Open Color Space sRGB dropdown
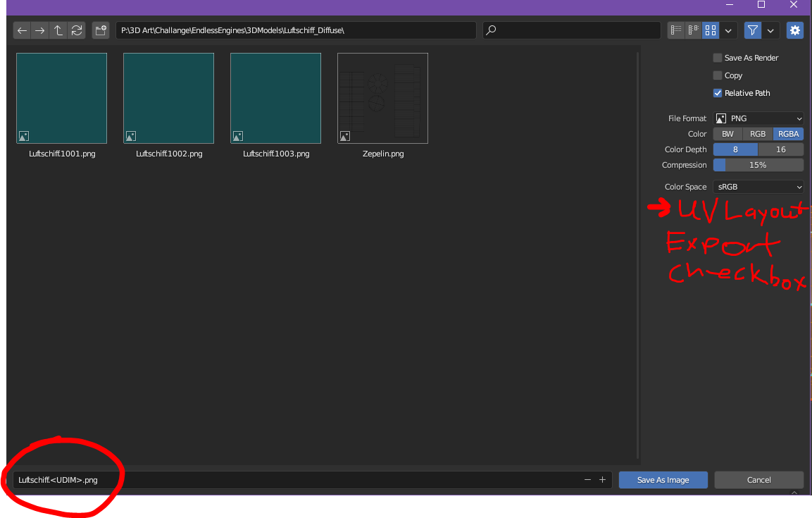Image resolution: width=812 pixels, height=518 pixels. (758, 187)
